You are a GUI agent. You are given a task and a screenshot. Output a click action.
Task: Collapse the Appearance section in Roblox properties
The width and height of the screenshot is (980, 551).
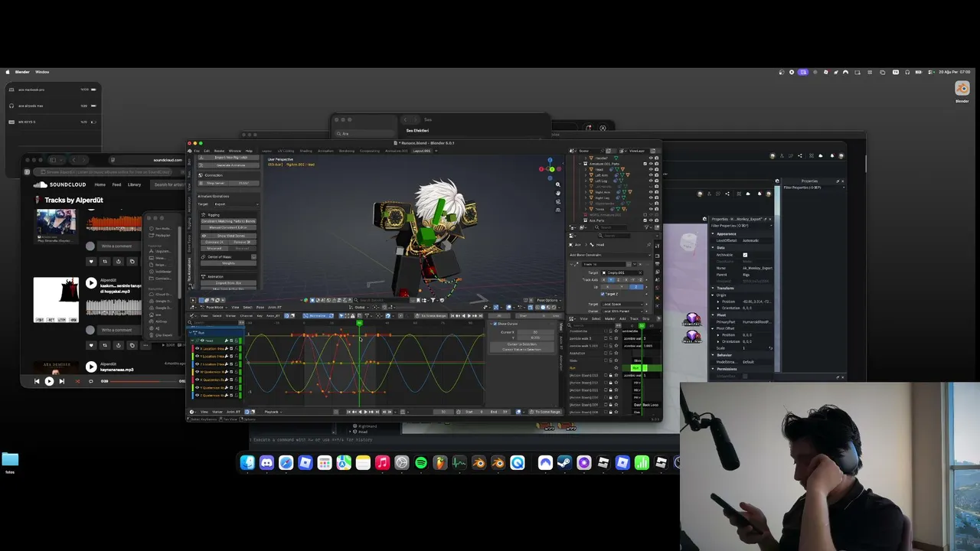coord(714,233)
